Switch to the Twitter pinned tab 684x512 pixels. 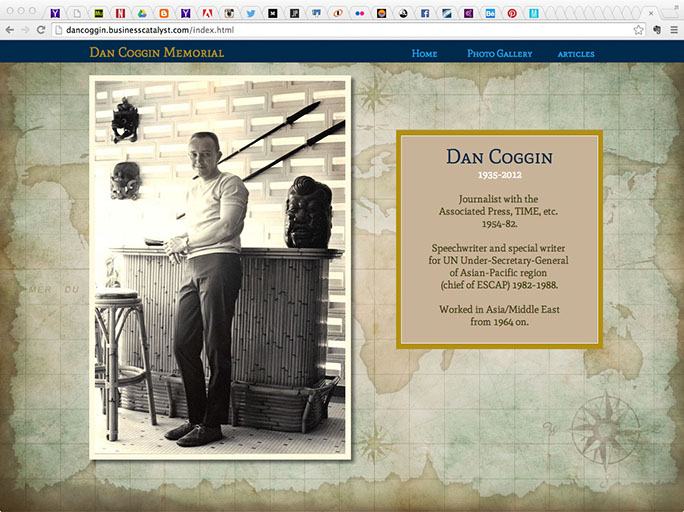point(251,13)
